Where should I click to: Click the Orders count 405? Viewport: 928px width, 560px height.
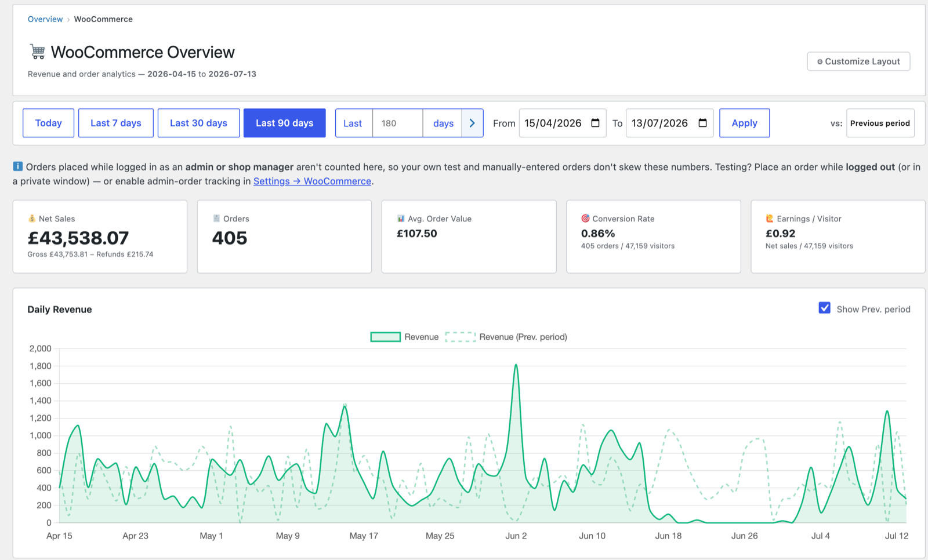[x=230, y=238]
